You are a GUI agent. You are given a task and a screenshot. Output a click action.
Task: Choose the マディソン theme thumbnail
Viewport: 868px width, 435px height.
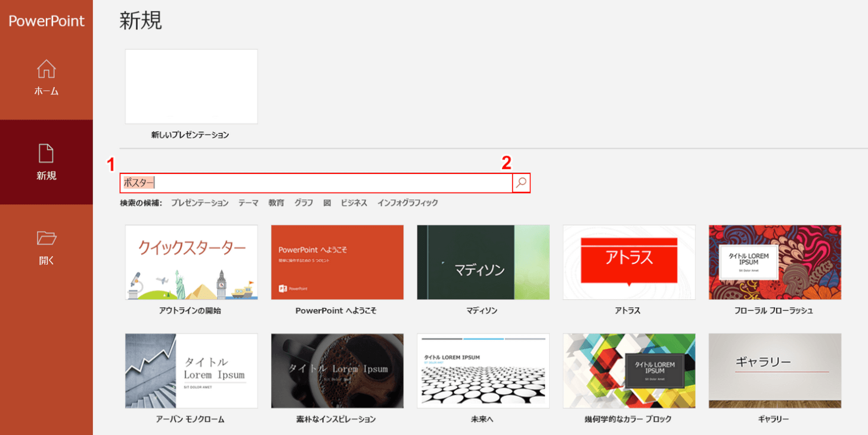pos(483,262)
